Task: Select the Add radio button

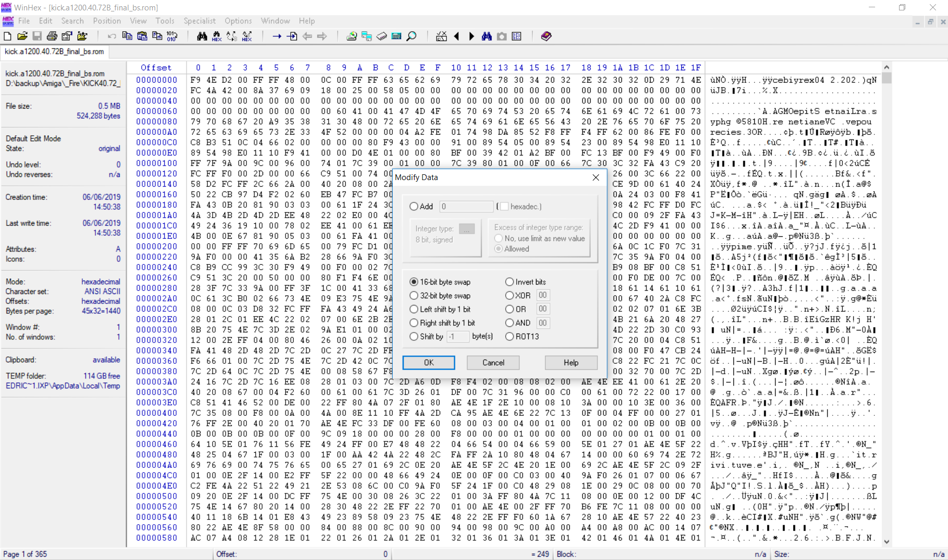Action: coord(414,207)
